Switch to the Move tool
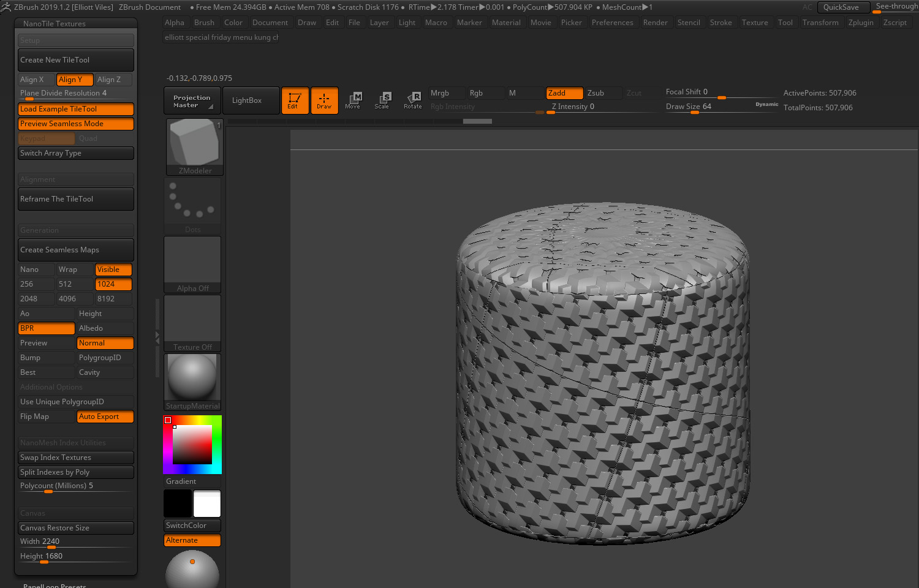 [x=353, y=100]
